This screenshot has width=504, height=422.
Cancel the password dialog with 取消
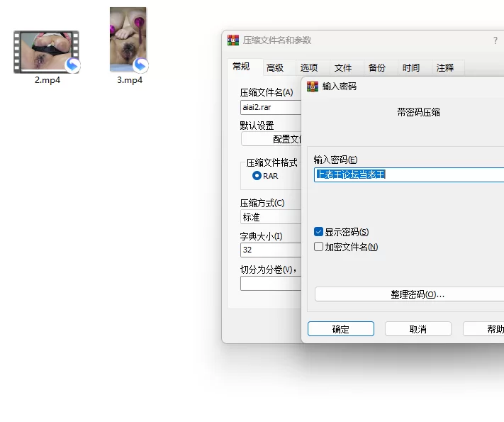(x=418, y=329)
